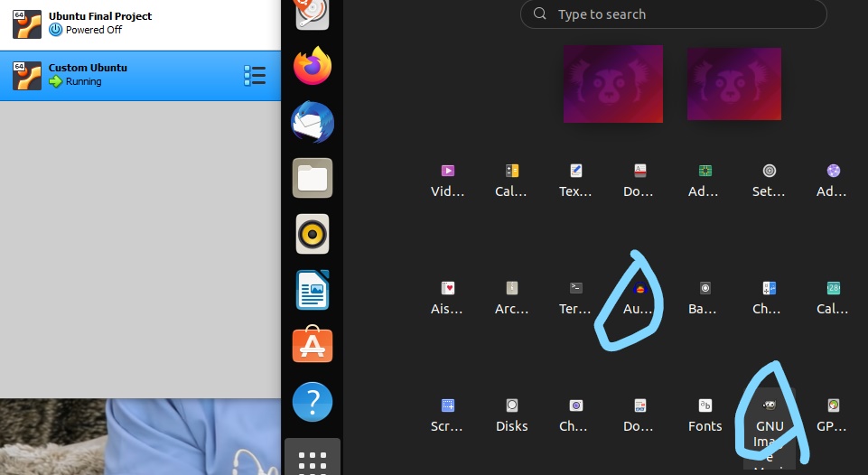Open the Videos app with purple play icon

(447, 181)
